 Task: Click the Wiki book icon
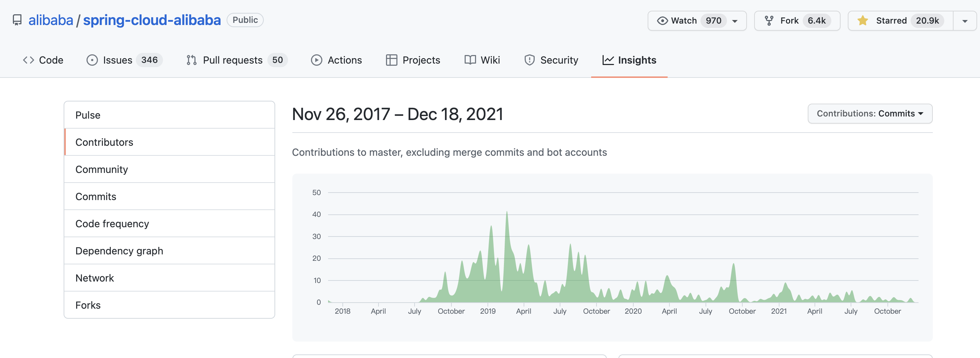click(470, 60)
